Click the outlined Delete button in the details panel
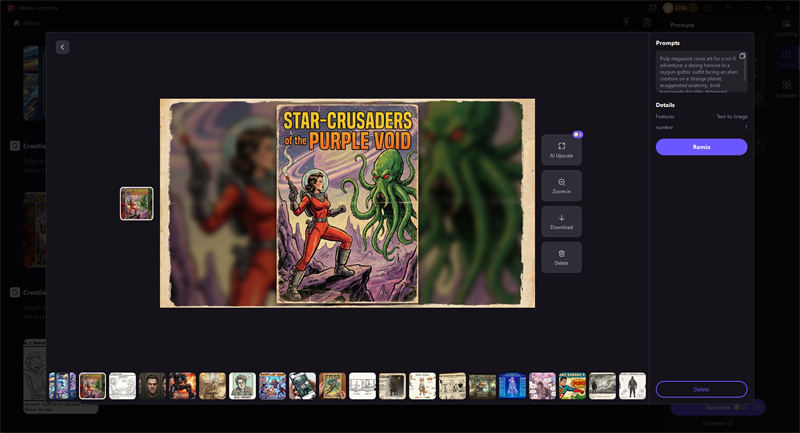 coord(701,389)
